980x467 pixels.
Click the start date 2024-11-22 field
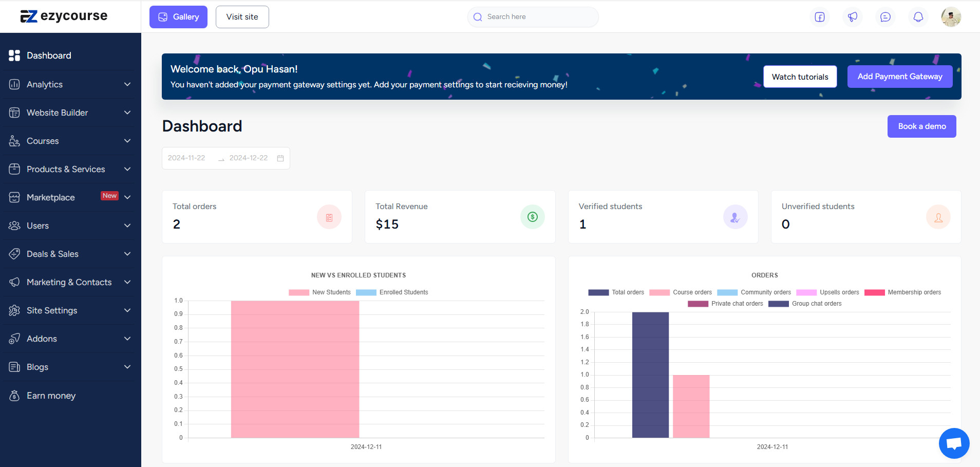(x=186, y=158)
